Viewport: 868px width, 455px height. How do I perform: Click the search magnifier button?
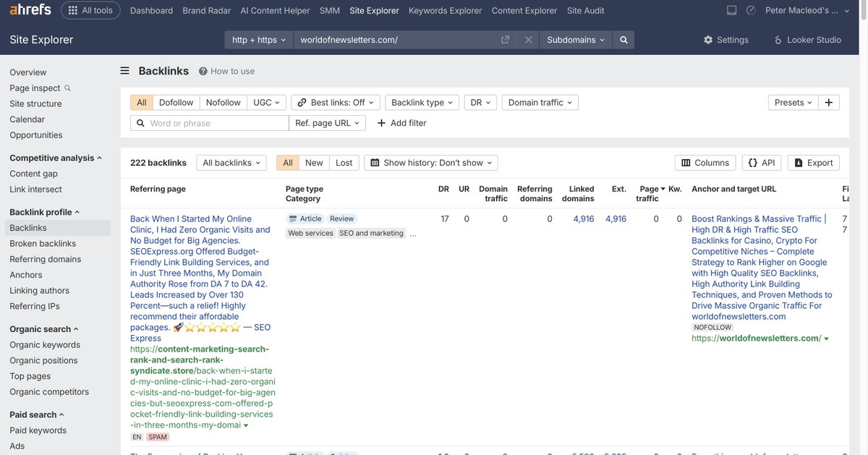tap(624, 40)
